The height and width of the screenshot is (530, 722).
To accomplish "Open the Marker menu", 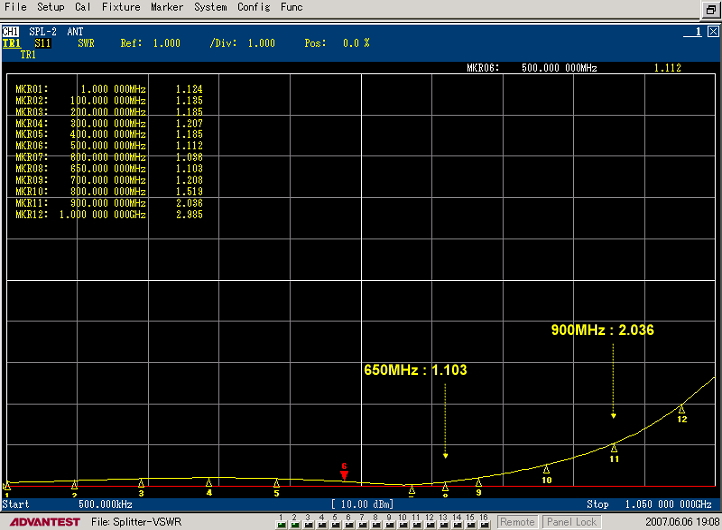I will 167,7.
